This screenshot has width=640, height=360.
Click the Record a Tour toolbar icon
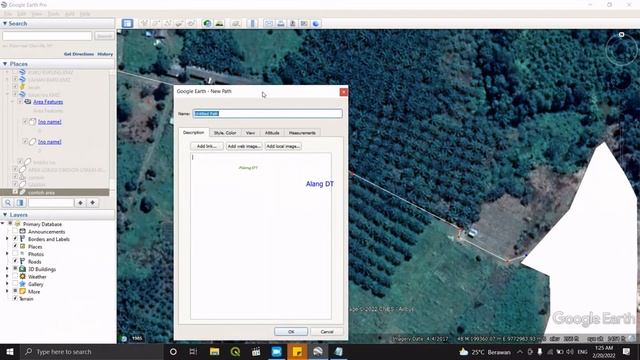(x=191, y=23)
